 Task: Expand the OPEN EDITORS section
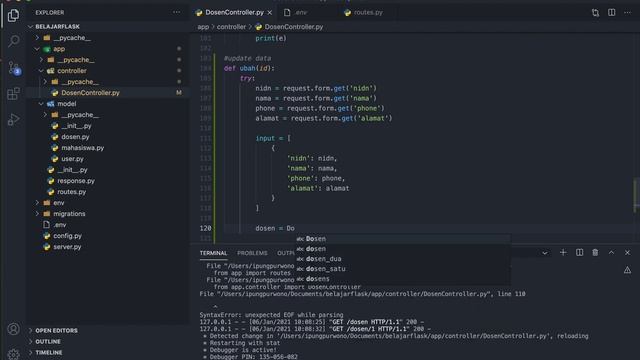pyautogui.click(x=56, y=331)
